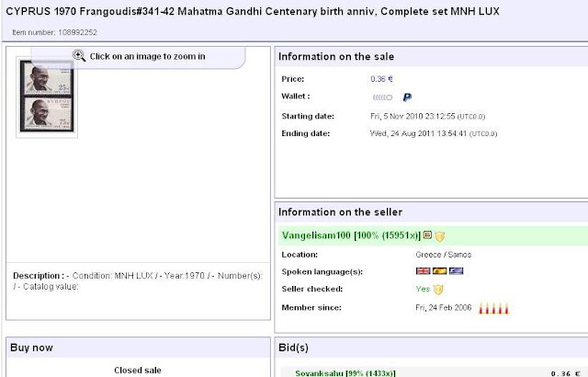
Task: Click the shield icon beside seller name
Action: (440, 236)
